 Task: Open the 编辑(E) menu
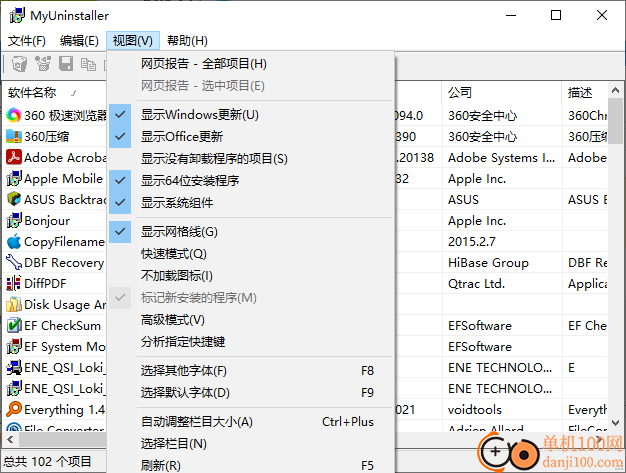tap(79, 41)
